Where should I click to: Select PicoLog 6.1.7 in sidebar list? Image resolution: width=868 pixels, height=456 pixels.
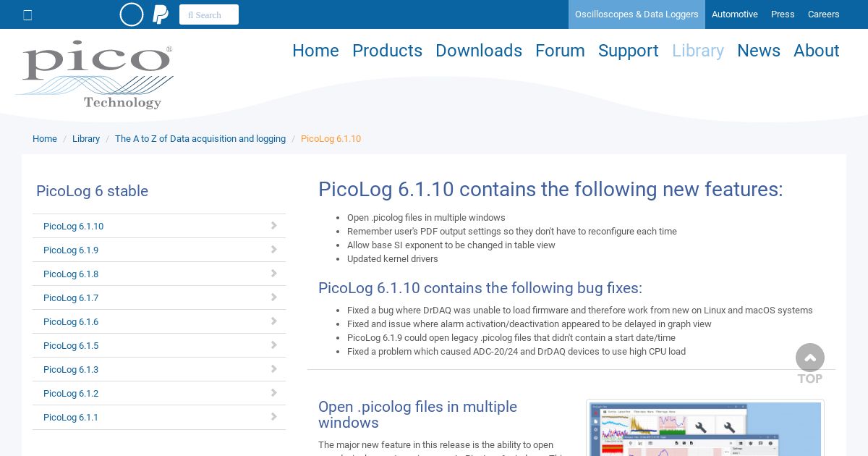pyautogui.click(x=159, y=297)
